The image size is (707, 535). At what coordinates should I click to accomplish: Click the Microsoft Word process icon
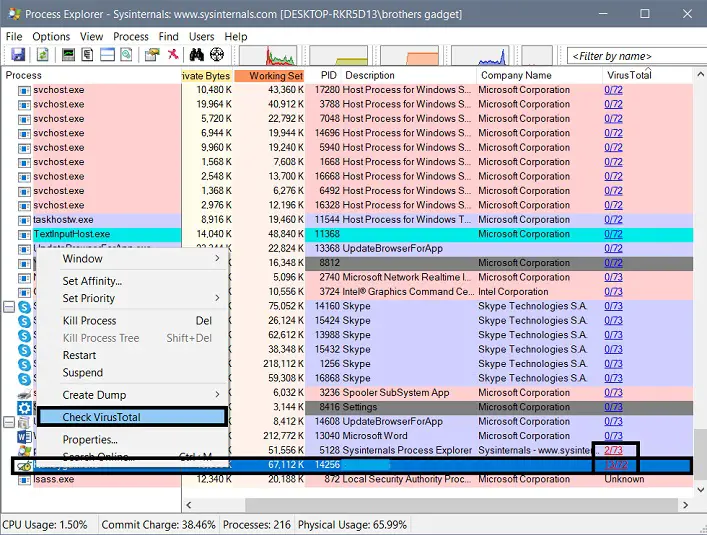(24, 437)
